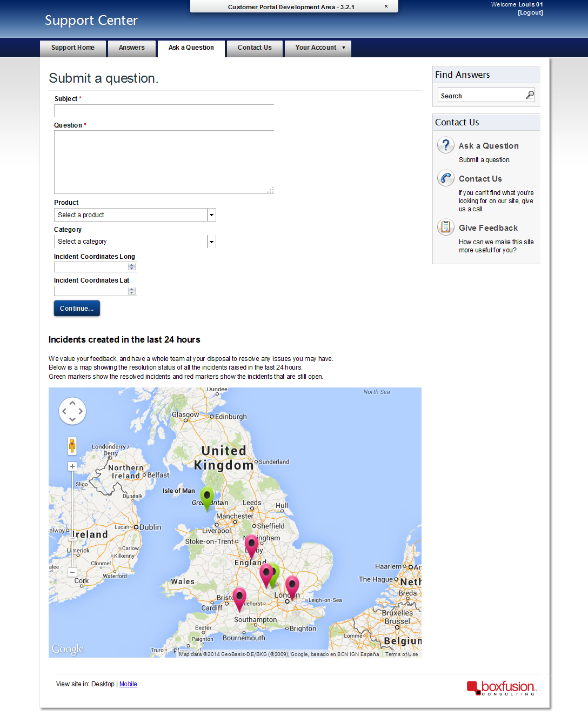Select the Street View pegman on the map
The image size is (588, 716).
(72, 446)
